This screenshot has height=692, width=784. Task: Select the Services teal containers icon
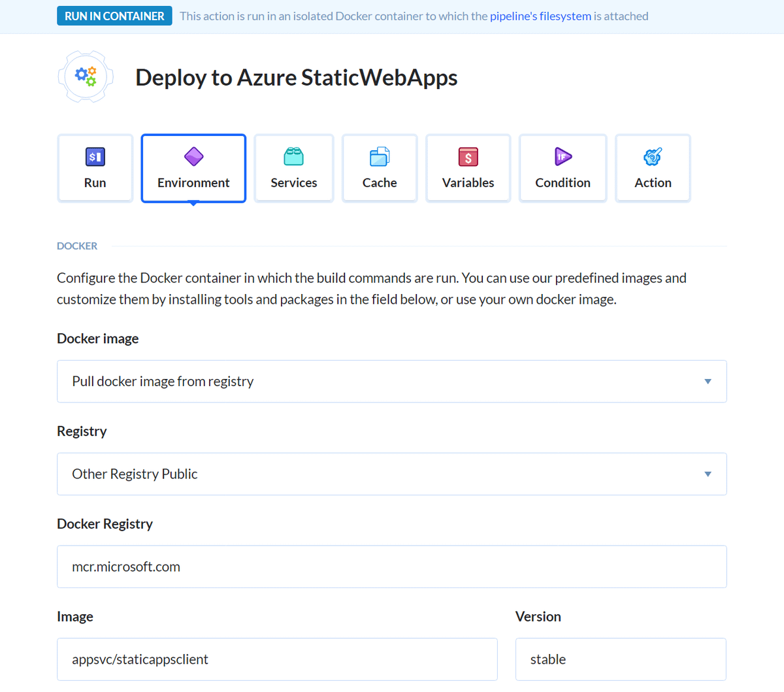pos(293,156)
